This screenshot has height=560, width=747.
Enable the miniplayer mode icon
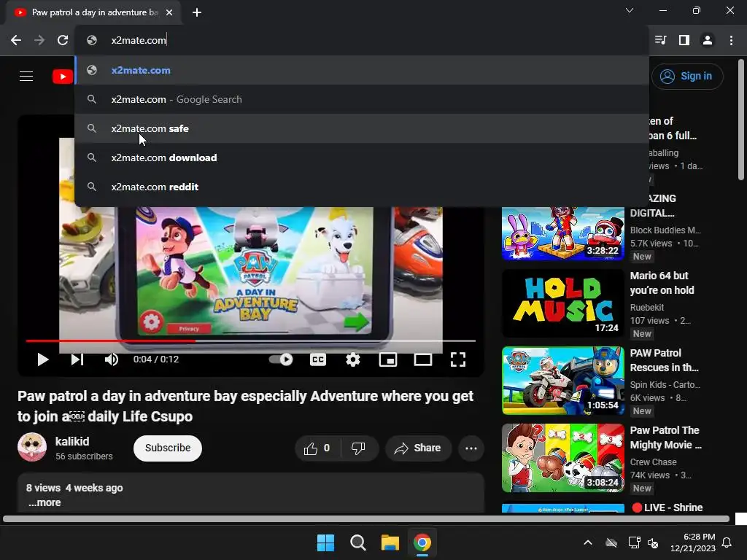[x=388, y=359]
